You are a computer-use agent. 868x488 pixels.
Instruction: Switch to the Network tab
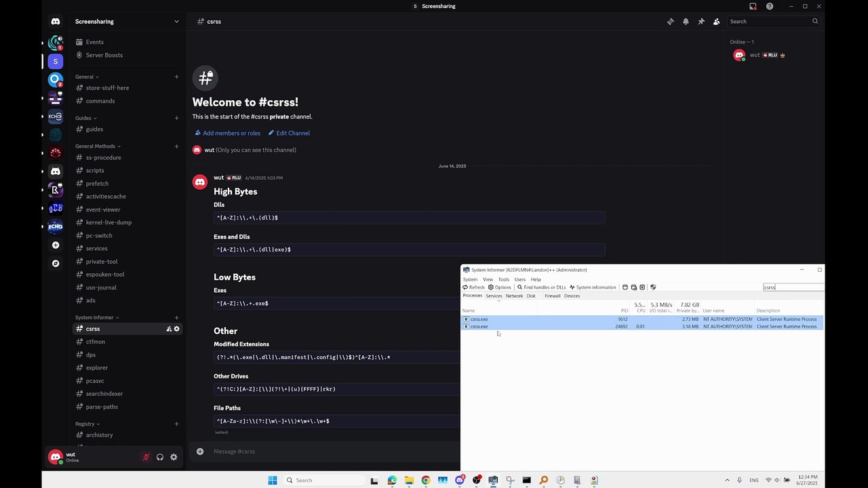514,296
